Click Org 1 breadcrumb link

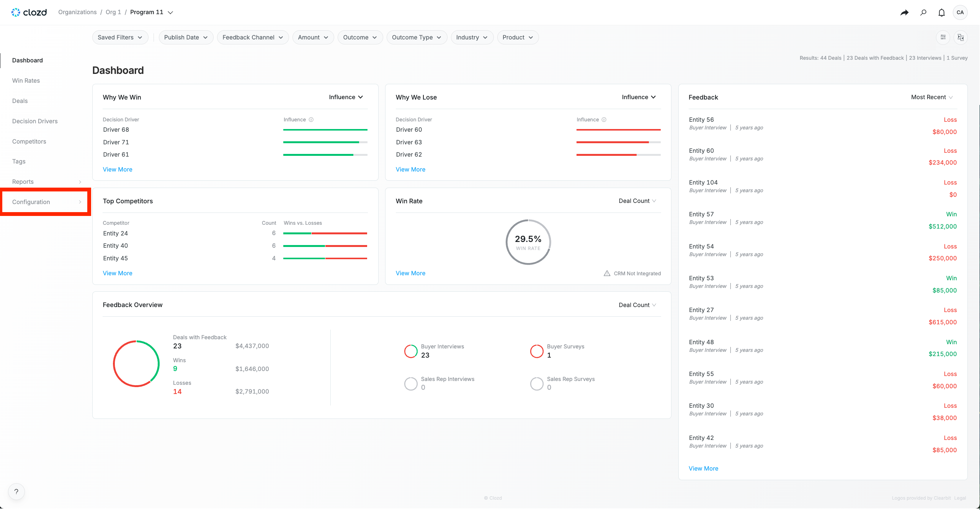113,12
